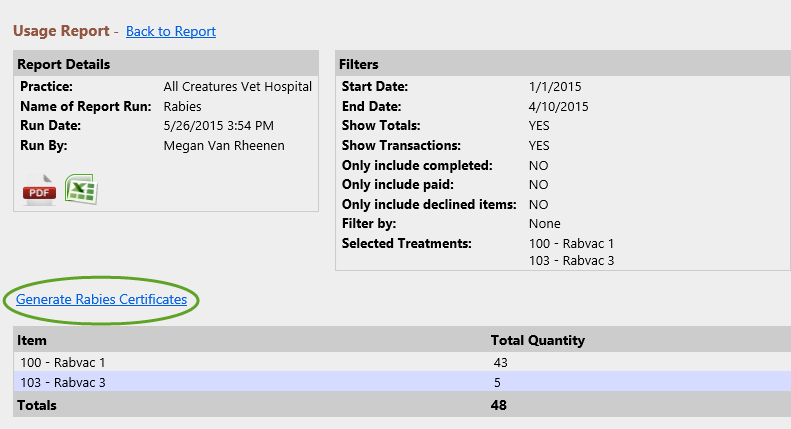Image resolution: width=791 pixels, height=429 pixels.
Task: Select the 103 - Rabvac 3 table row
Action: coord(402,382)
